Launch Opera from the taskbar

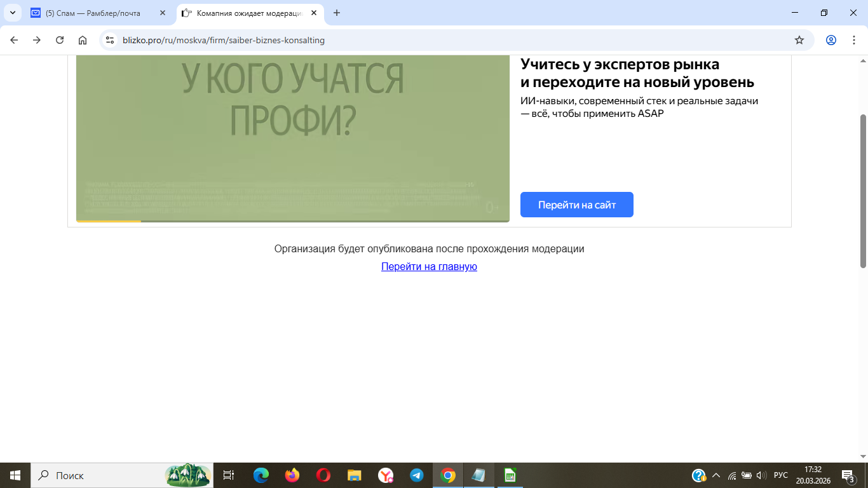tap(323, 475)
